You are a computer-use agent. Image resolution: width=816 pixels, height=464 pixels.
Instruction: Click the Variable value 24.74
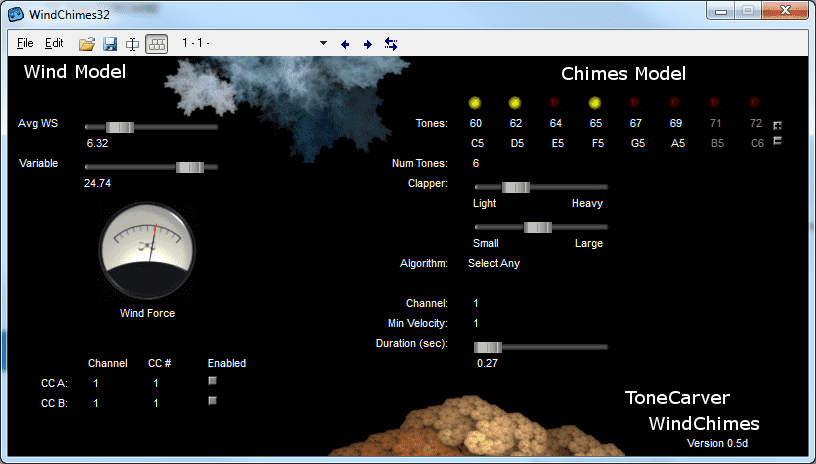coord(97,183)
